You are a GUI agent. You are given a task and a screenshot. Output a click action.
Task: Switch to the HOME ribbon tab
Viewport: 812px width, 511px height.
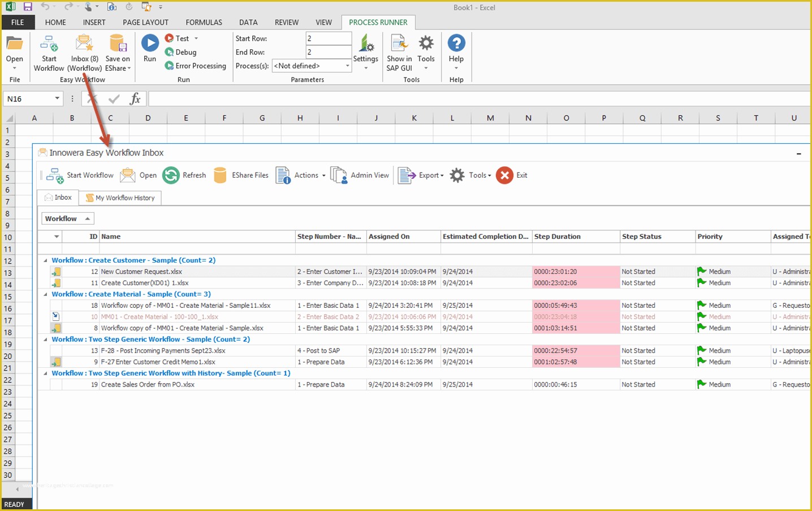[x=55, y=22]
